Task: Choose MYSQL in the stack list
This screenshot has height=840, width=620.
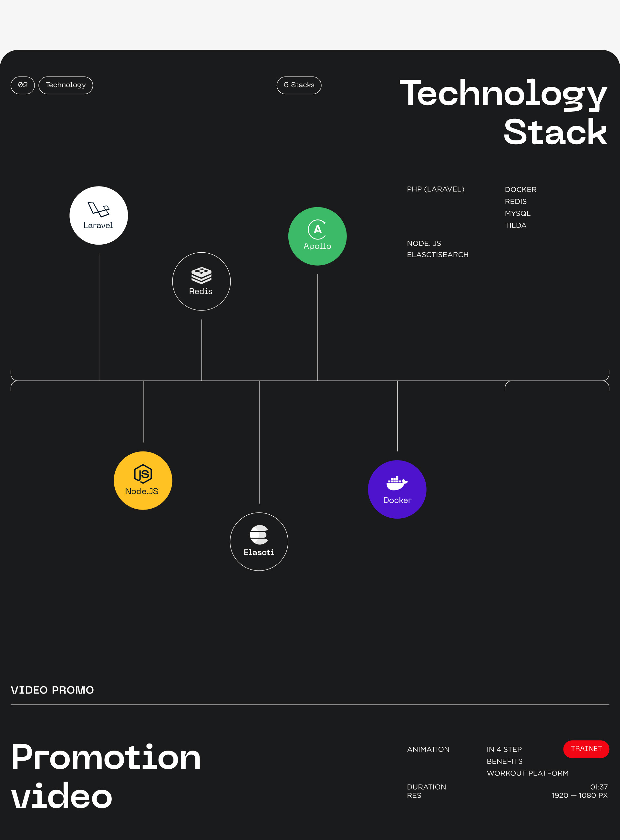Action: (517, 213)
